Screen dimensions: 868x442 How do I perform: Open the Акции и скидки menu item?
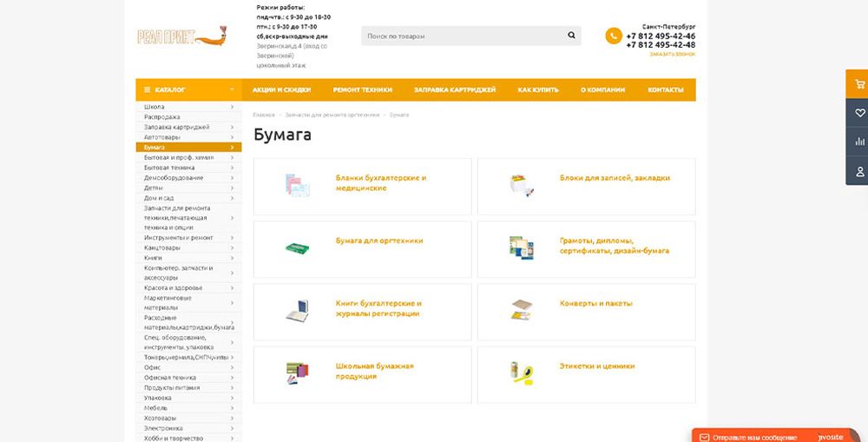tap(281, 89)
